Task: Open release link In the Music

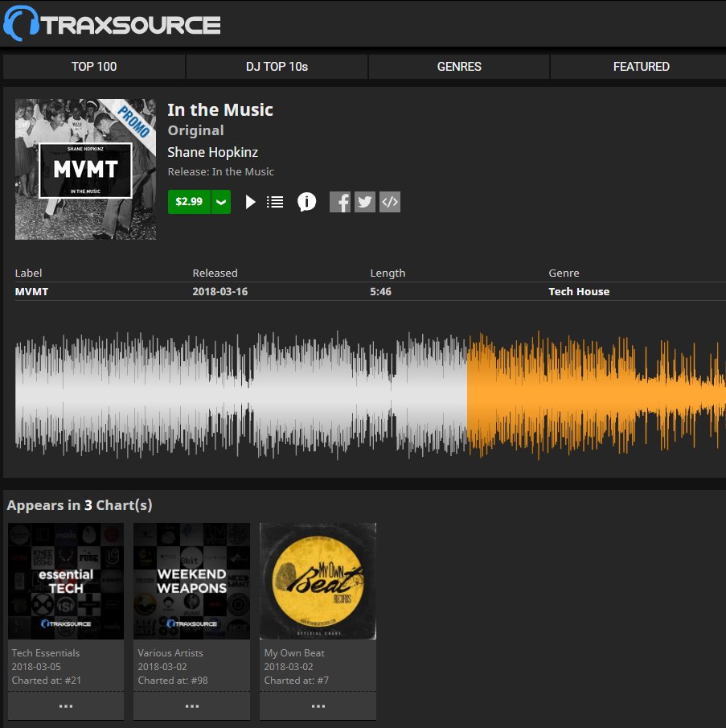Action: tap(243, 172)
